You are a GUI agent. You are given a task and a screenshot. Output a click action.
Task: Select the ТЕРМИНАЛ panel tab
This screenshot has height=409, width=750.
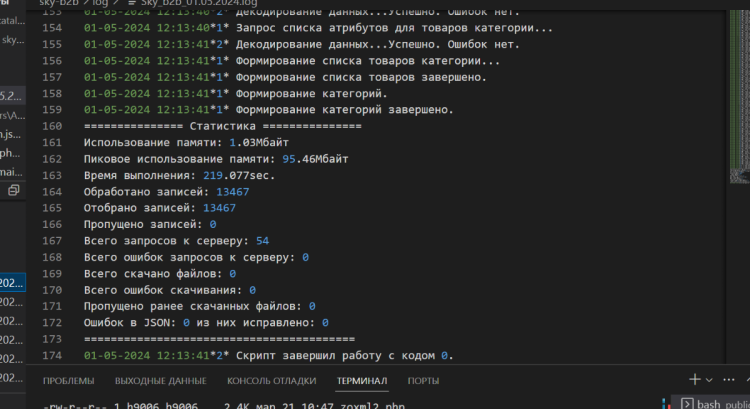[364, 381]
